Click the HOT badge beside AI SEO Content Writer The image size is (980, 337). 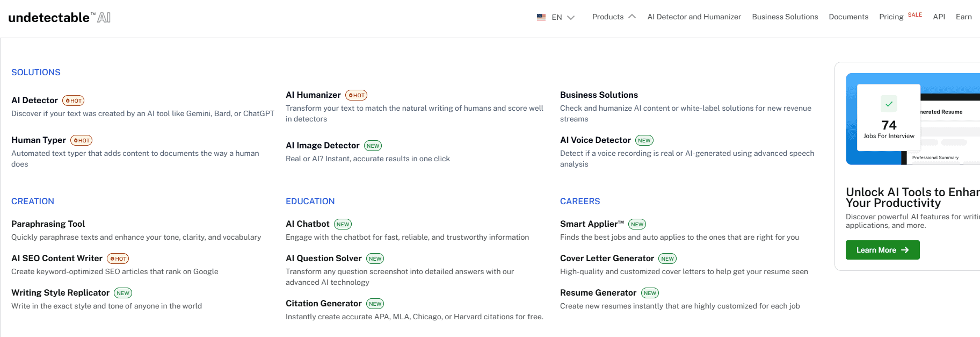pyautogui.click(x=118, y=259)
